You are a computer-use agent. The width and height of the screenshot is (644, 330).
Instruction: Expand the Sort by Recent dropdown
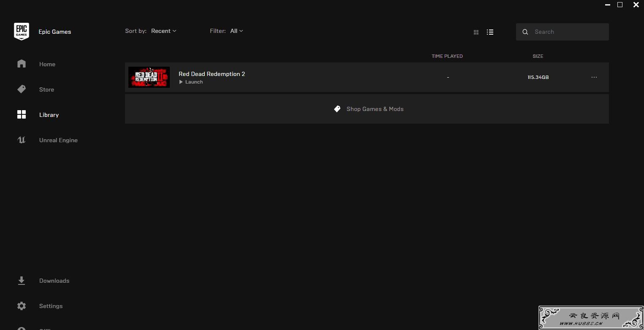point(163,31)
